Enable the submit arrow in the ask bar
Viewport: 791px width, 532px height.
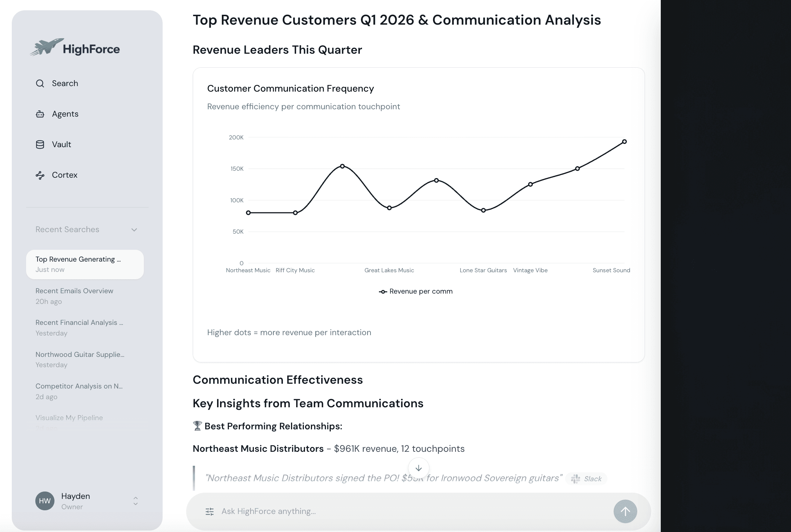(x=625, y=511)
